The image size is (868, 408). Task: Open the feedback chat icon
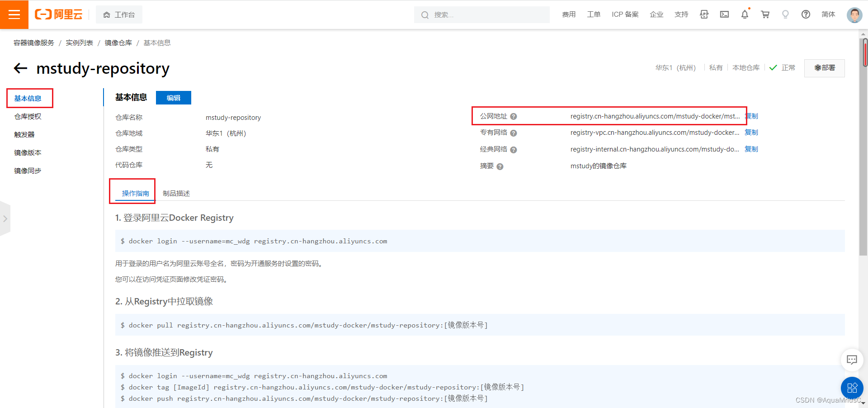tap(852, 360)
